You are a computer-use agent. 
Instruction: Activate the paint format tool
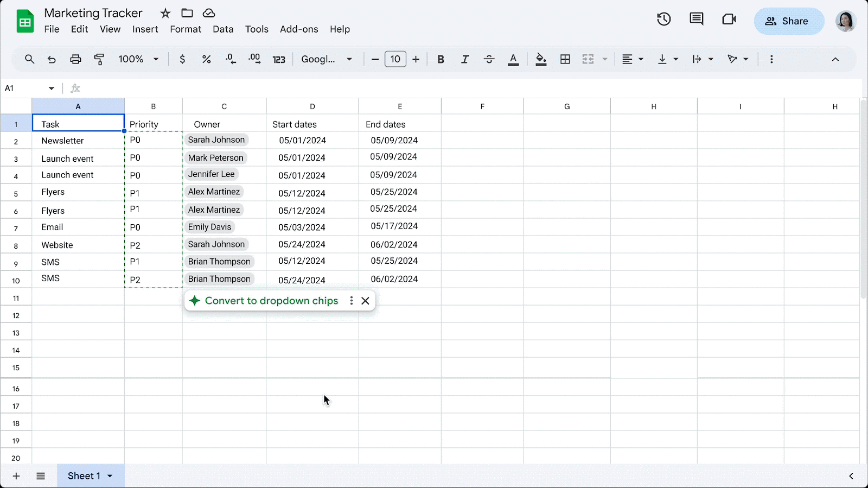pos(99,59)
